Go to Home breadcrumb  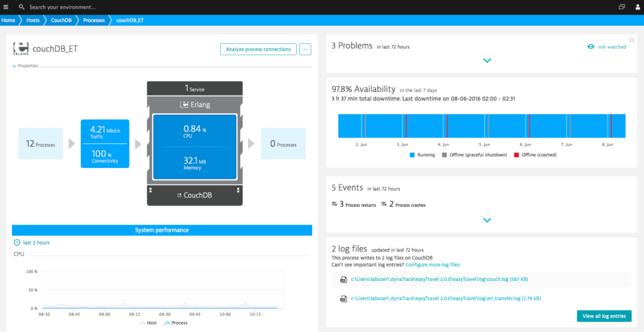[x=8, y=20]
